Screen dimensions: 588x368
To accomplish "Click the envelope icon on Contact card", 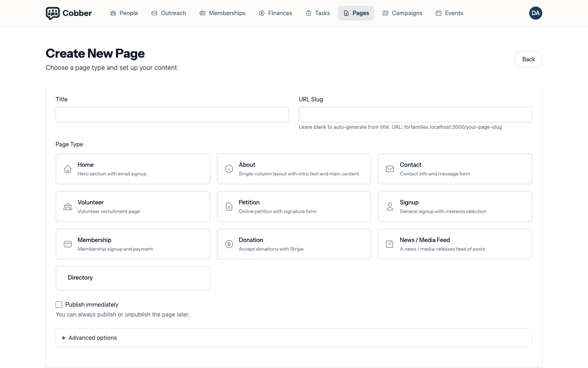I will 390,169.
